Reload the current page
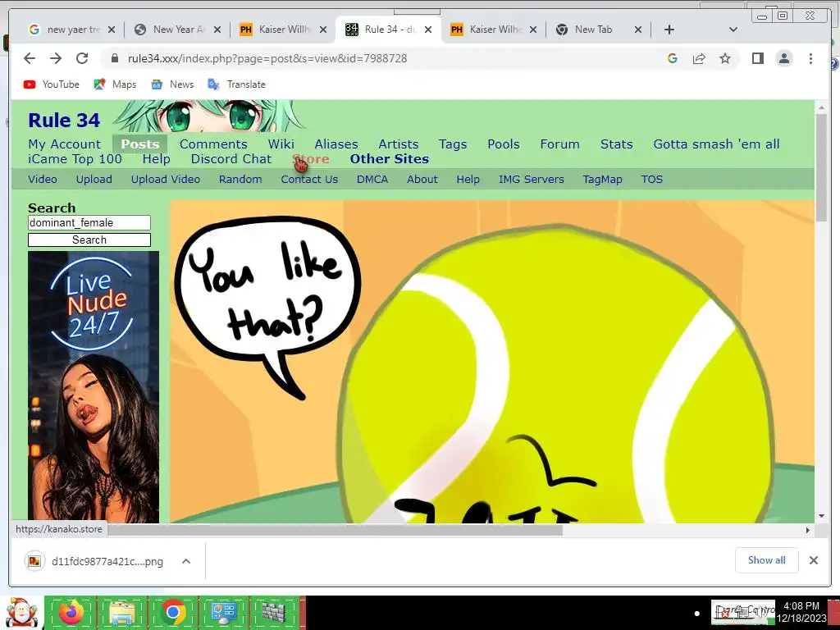This screenshot has width=840, height=630. coord(81,58)
